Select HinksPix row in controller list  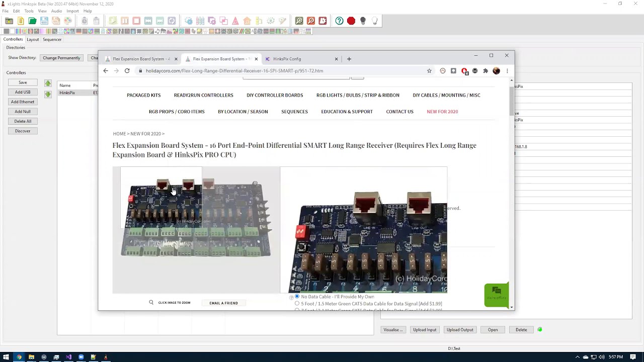78,93
